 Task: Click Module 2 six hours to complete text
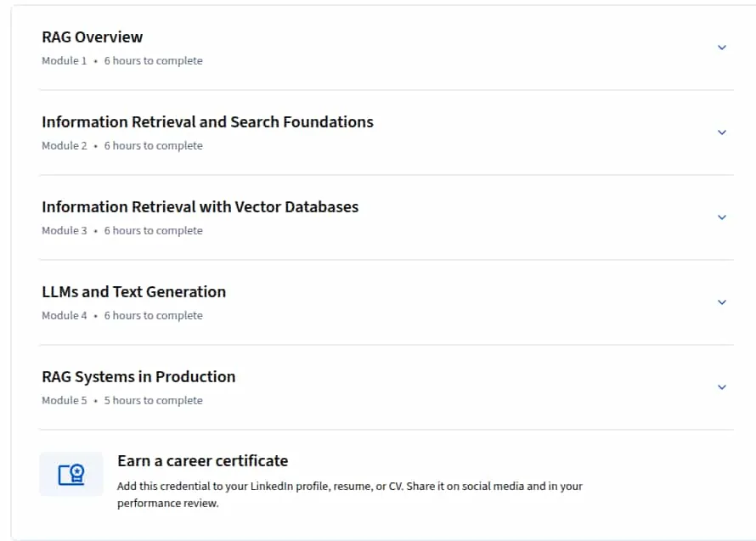[x=122, y=145]
